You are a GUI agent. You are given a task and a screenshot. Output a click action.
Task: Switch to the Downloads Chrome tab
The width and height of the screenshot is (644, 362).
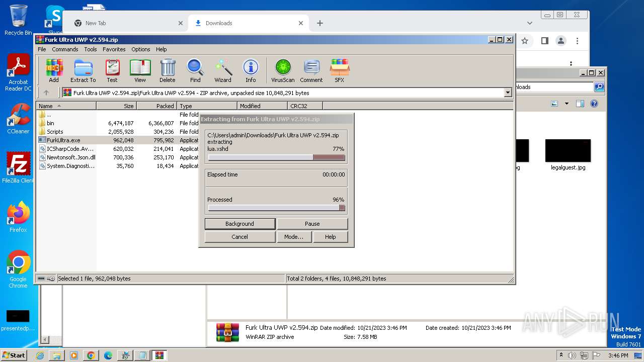[x=249, y=23]
